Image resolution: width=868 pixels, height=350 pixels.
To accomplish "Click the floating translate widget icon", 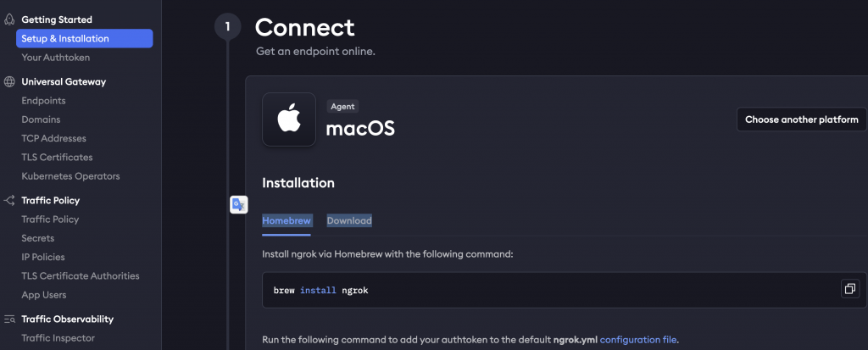I will pos(239,204).
